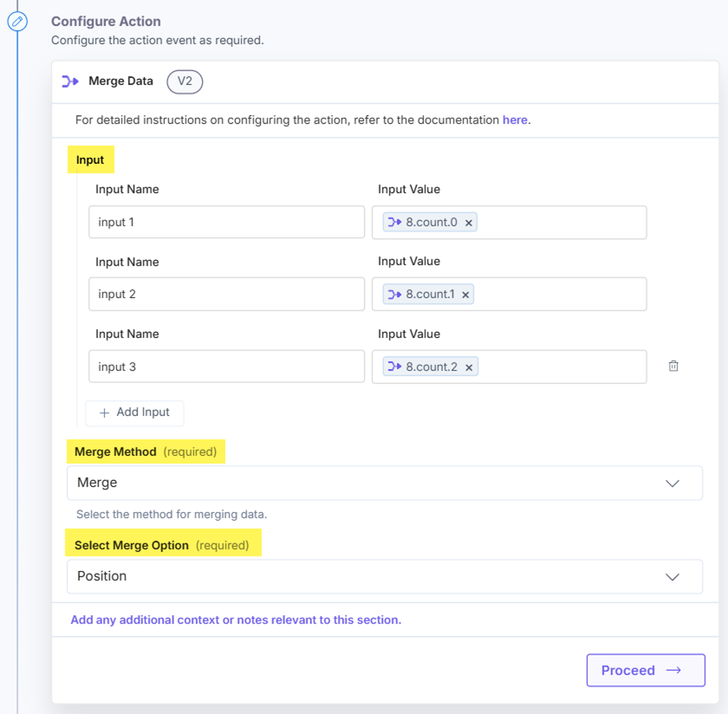728x714 pixels.
Task: Click the 8.count.0 tag merge icon
Action: (395, 222)
